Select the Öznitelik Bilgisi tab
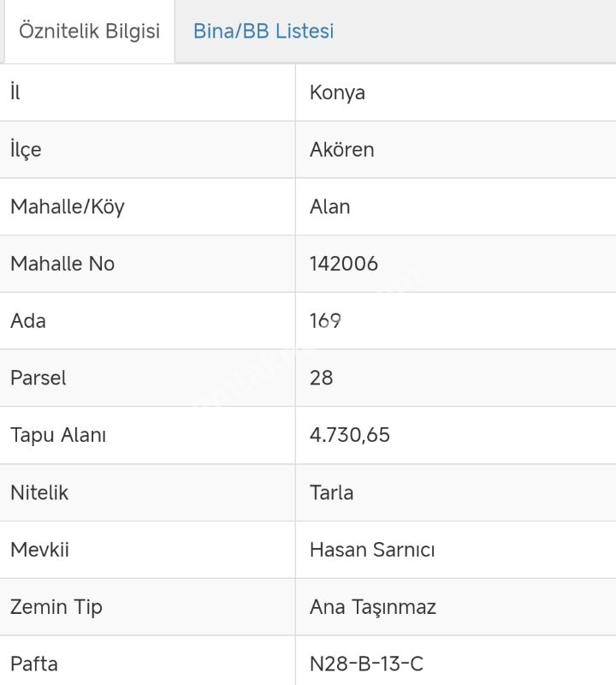Viewport: 616px width, 685px height. point(89,32)
